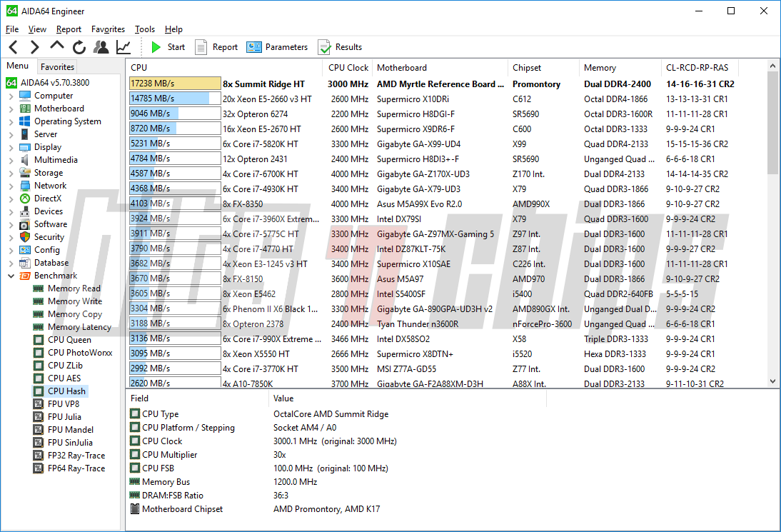Expand the Network tree node
Image resolution: width=781 pixels, height=532 pixels.
11,186
